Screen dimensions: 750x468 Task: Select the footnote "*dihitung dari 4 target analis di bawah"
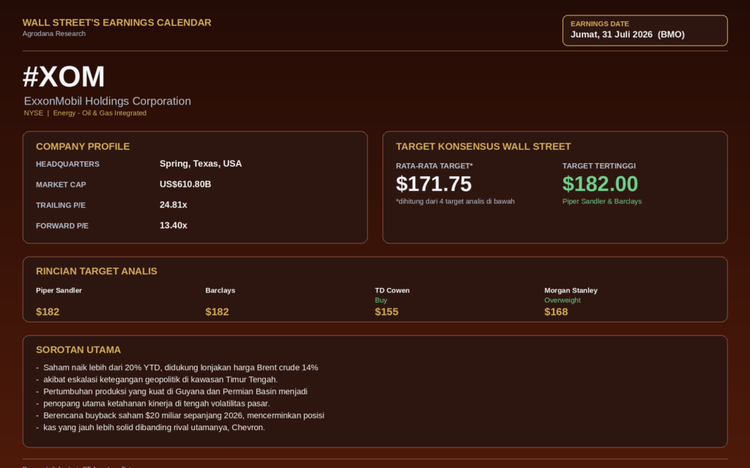(x=455, y=201)
